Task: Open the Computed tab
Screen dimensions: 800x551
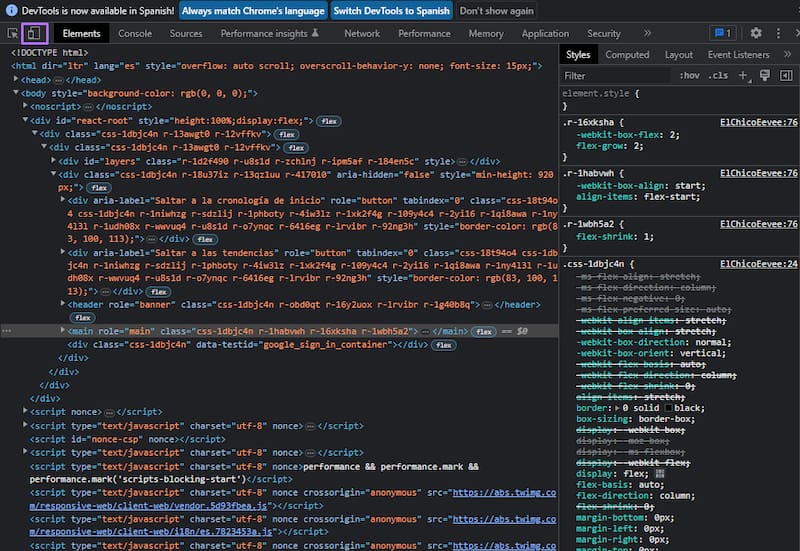Action: coord(627,55)
